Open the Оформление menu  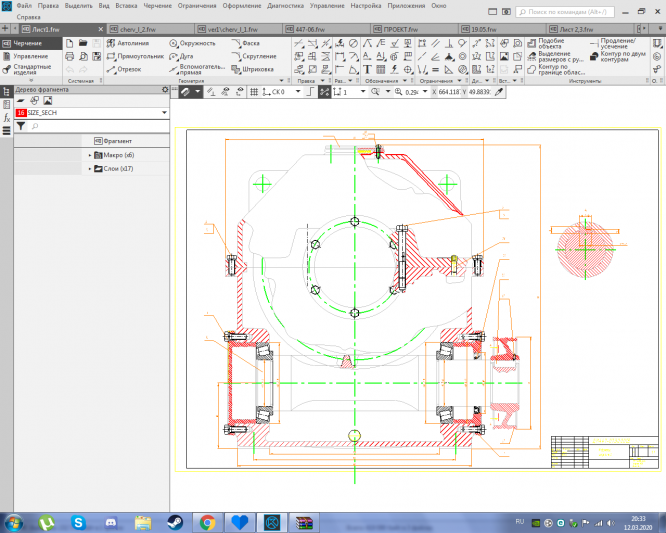(242, 6)
